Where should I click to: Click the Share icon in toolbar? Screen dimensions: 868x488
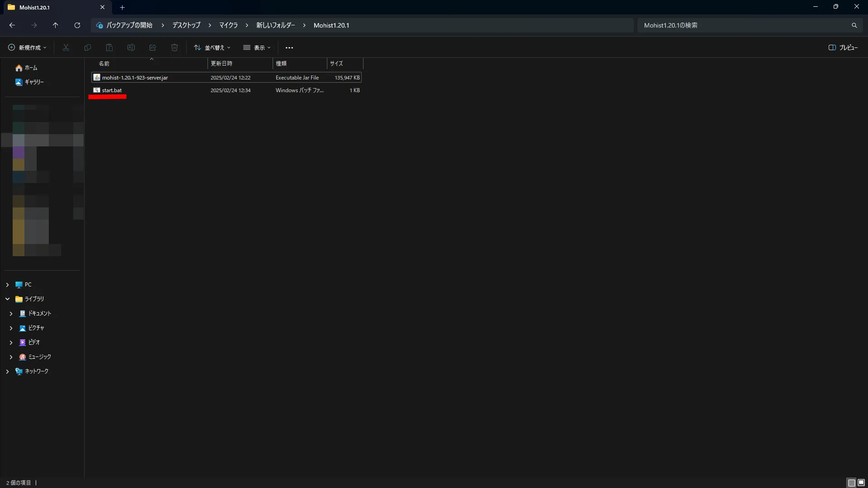coord(153,47)
